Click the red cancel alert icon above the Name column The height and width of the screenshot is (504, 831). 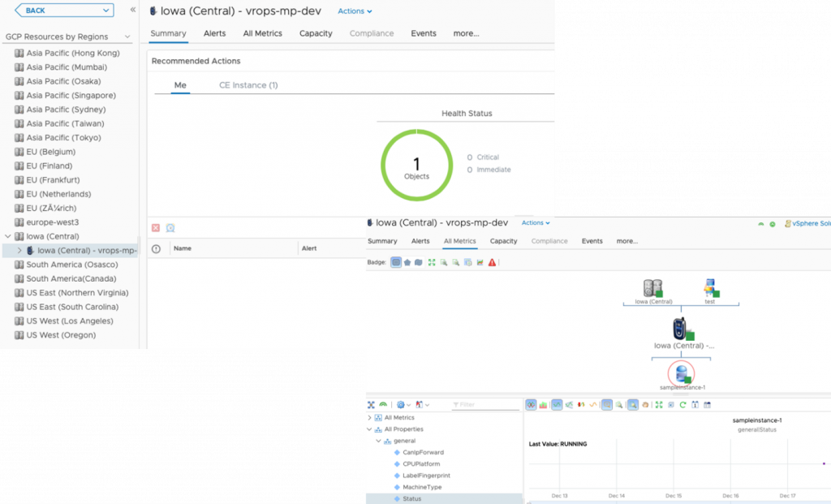coord(156,228)
